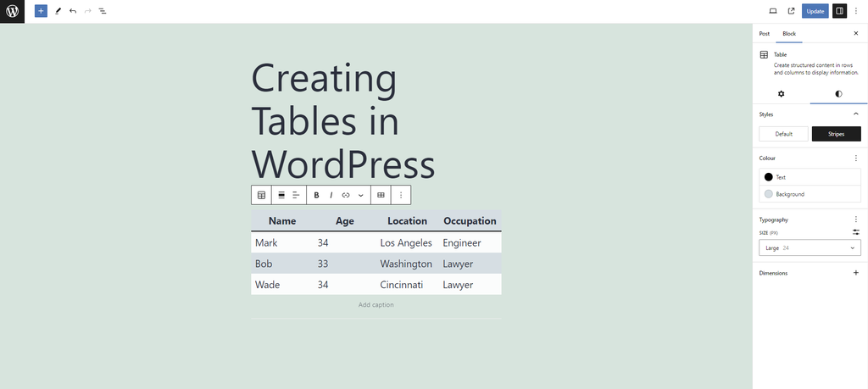The height and width of the screenshot is (389, 868).
Task: Open the font size Large dropdown
Action: (810, 248)
